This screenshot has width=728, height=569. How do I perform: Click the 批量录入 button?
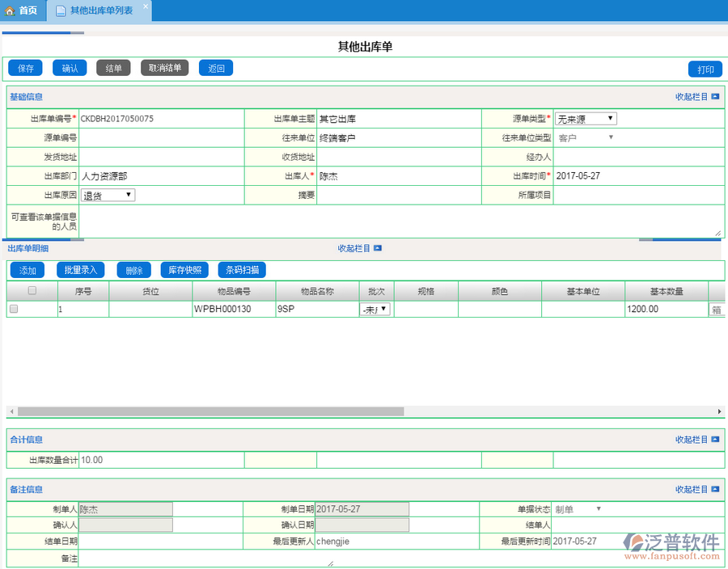80,270
